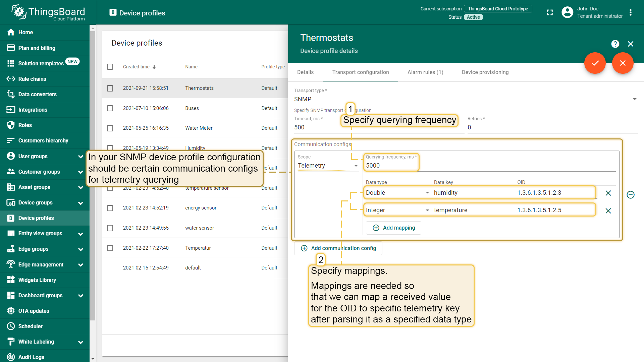Open the Device provisioning tab

tap(485, 72)
